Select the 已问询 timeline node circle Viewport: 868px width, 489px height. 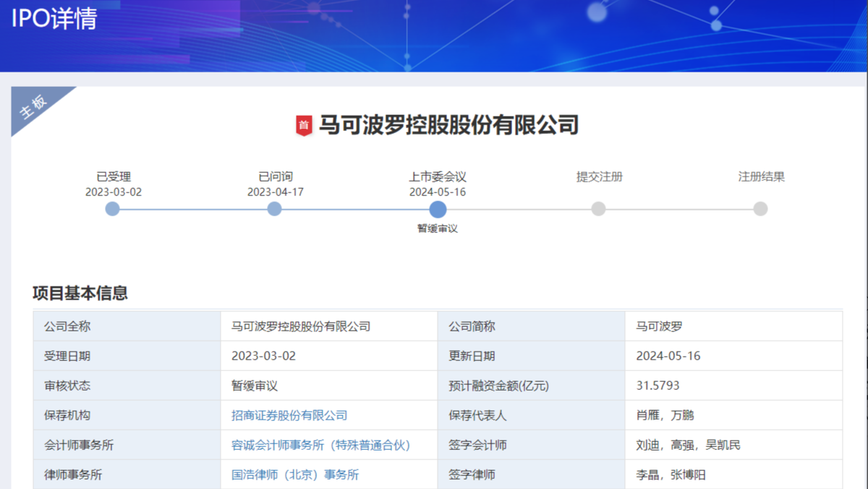pos(274,209)
